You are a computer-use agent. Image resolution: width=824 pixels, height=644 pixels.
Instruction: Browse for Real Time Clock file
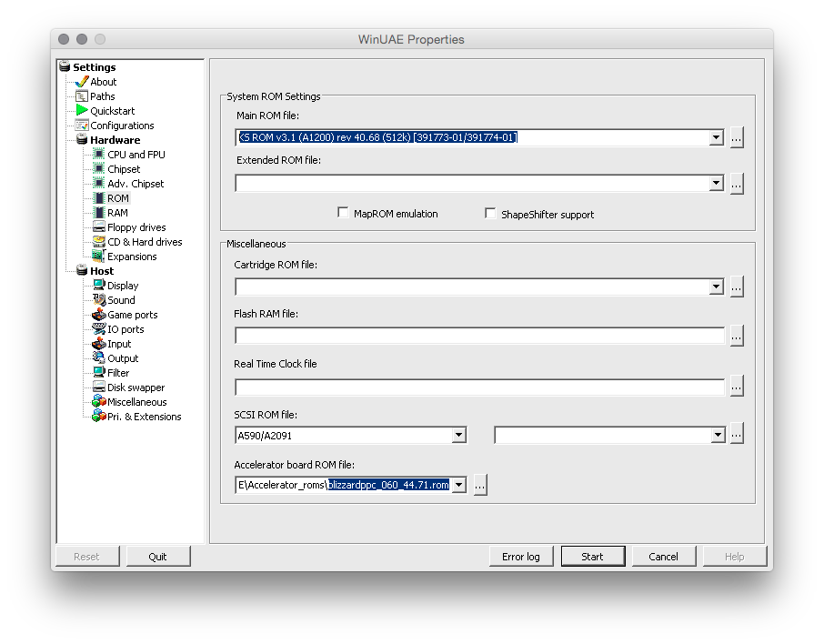click(x=737, y=386)
